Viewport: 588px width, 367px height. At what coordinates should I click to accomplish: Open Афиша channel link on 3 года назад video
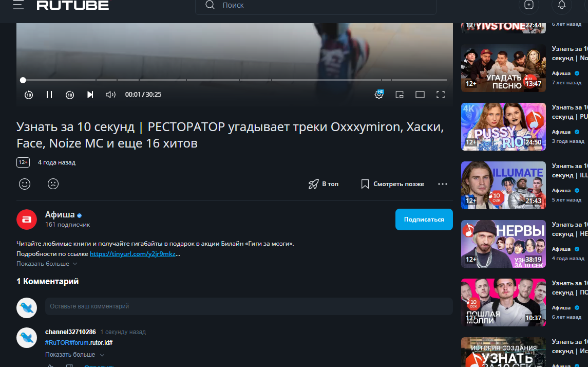(x=561, y=132)
